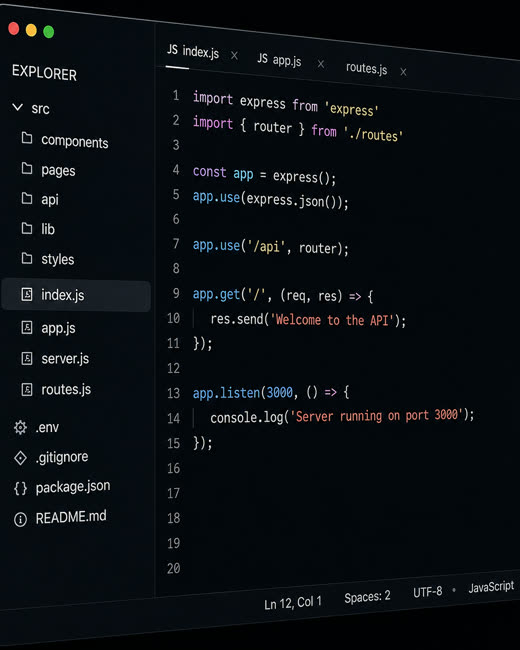Switch to the routes.js editor tab
This screenshot has height=650, width=520.
click(x=367, y=68)
